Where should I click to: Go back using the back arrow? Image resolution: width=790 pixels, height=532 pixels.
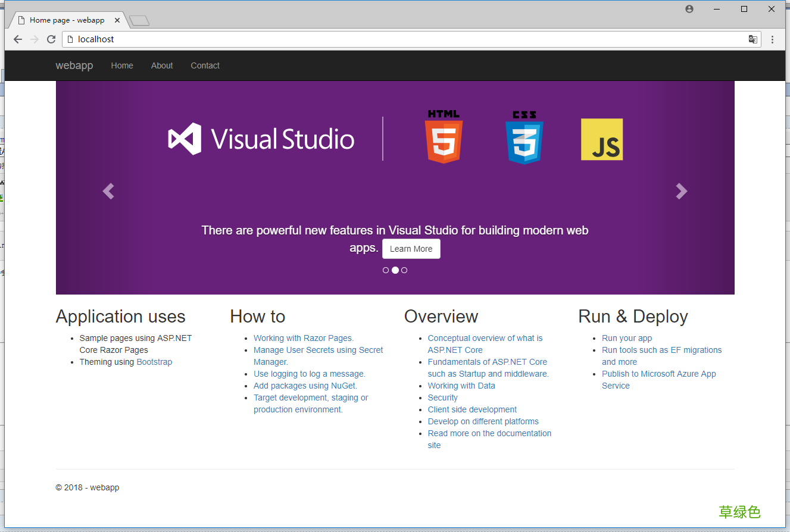[x=17, y=39]
